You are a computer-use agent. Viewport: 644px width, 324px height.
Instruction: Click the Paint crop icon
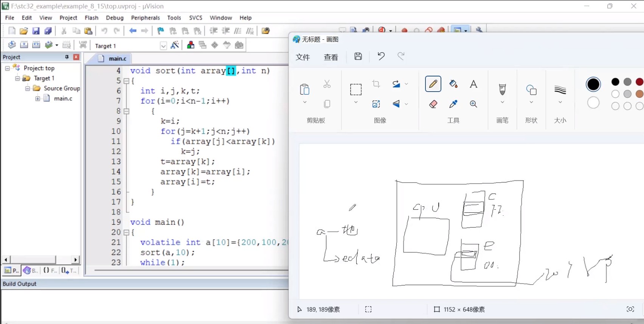[376, 84]
